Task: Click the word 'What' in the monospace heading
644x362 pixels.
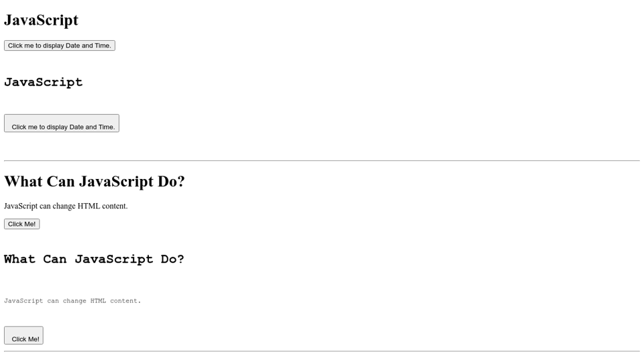Action: tap(19, 259)
